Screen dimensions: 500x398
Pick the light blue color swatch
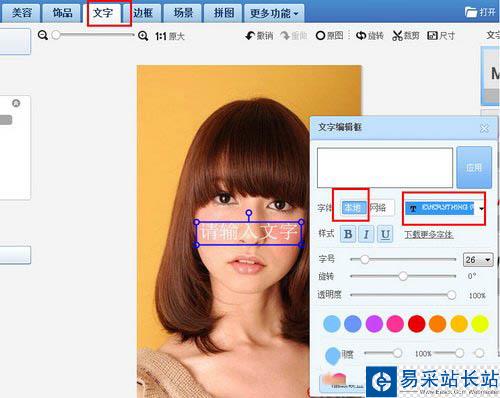[x=332, y=324]
